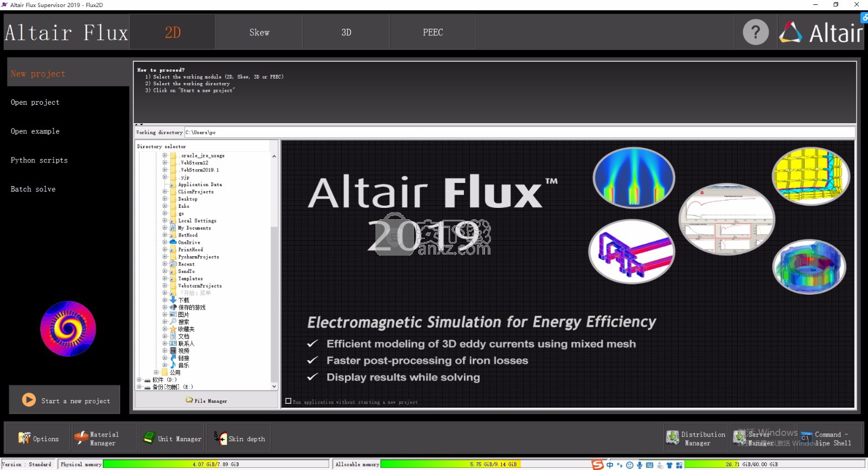Click the downloads arrow icon beside 下载
The height and width of the screenshot is (470, 868).
pyautogui.click(x=173, y=300)
